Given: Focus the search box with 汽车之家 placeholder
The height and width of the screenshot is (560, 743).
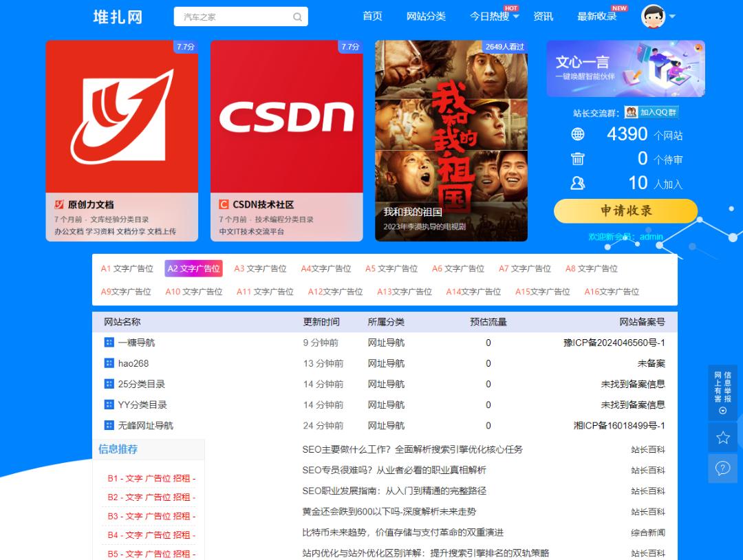Looking at the screenshot, I should tap(241, 17).
